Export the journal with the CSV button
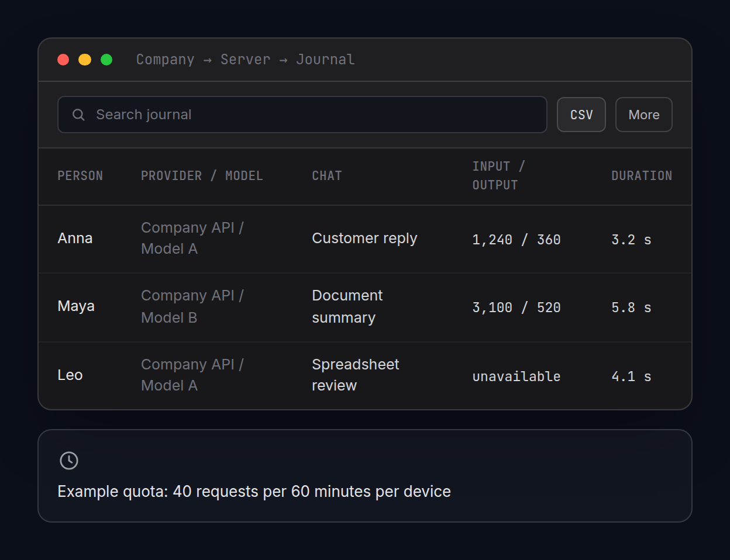The image size is (730, 560). point(581,115)
